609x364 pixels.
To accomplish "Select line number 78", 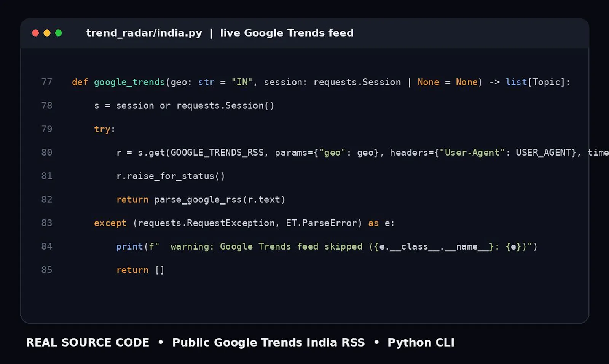I will click(x=47, y=105).
